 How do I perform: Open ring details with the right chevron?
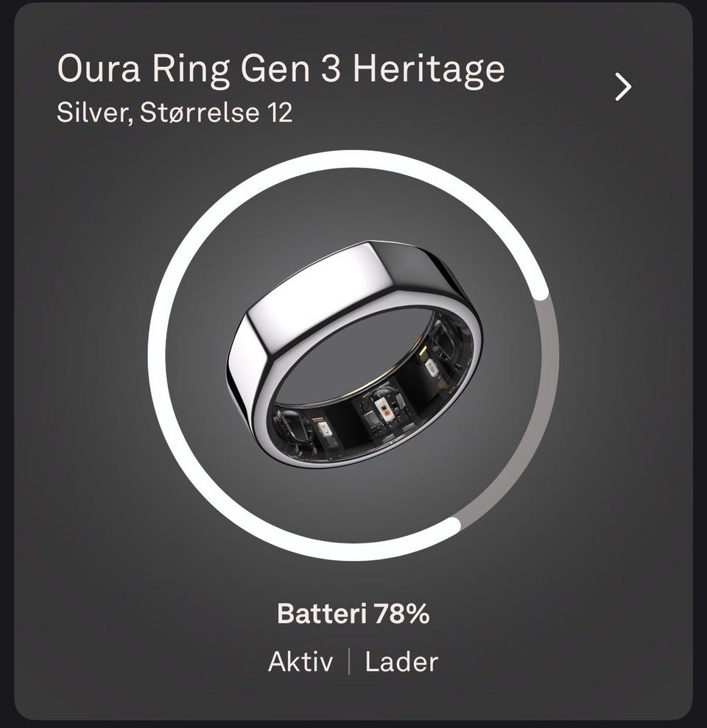click(x=623, y=87)
